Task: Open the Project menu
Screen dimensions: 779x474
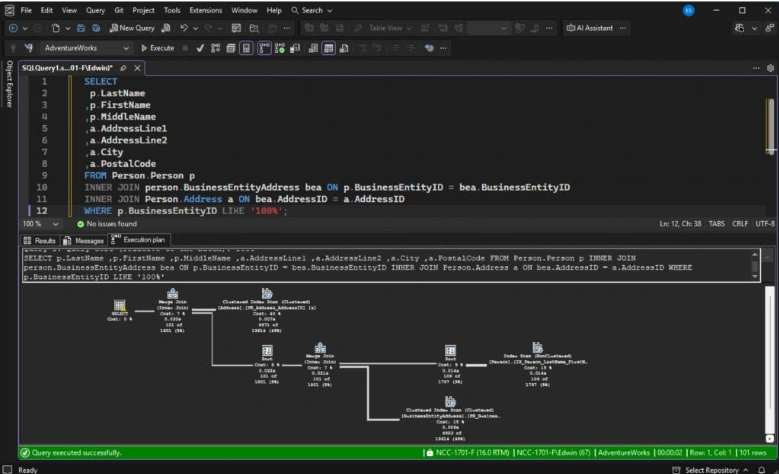Action: point(143,10)
